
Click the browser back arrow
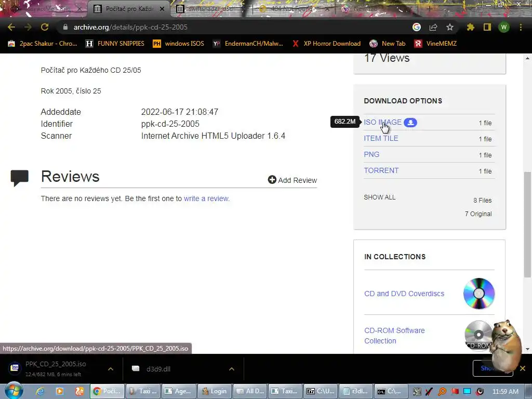pos(11,27)
